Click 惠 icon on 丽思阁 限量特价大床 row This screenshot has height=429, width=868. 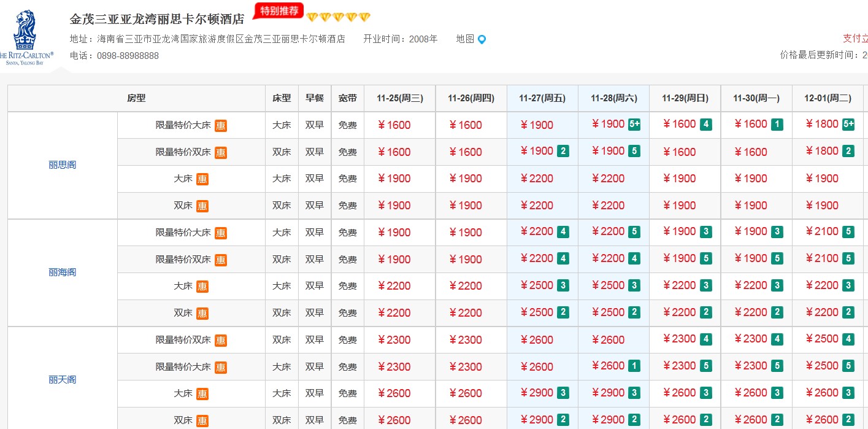coord(221,126)
